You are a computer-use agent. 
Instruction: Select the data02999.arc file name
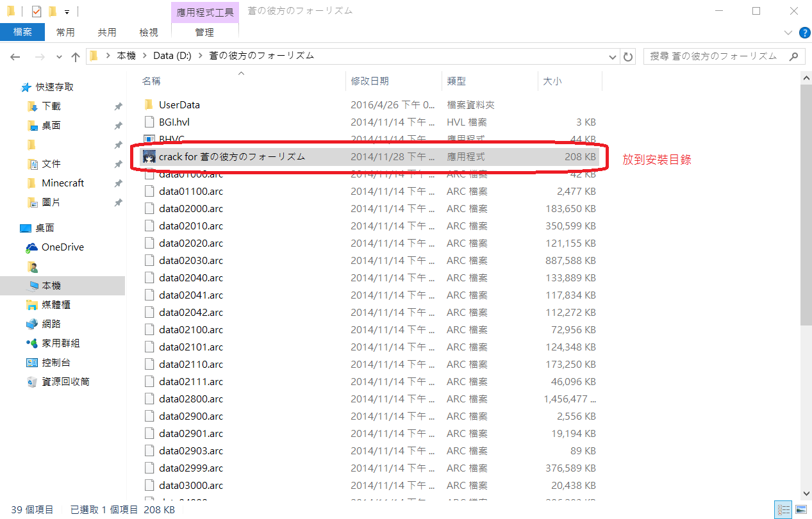191,468
